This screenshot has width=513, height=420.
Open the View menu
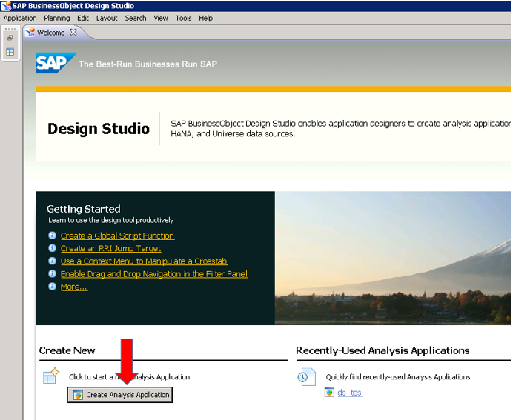161,18
